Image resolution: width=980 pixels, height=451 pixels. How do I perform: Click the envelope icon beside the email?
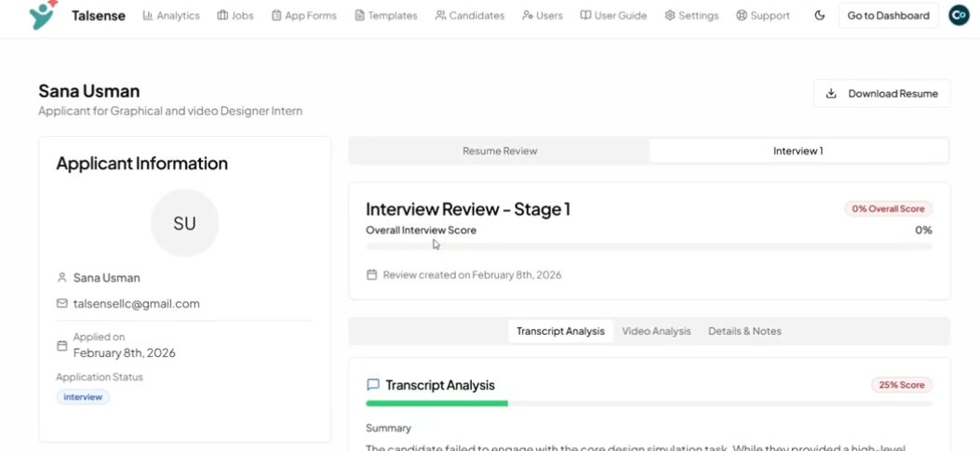click(x=61, y=303)
